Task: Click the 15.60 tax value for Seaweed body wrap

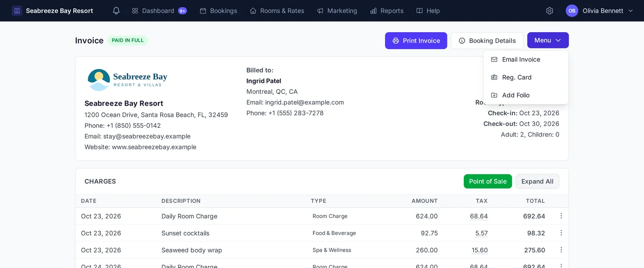Action: click(x=480, y=250)
